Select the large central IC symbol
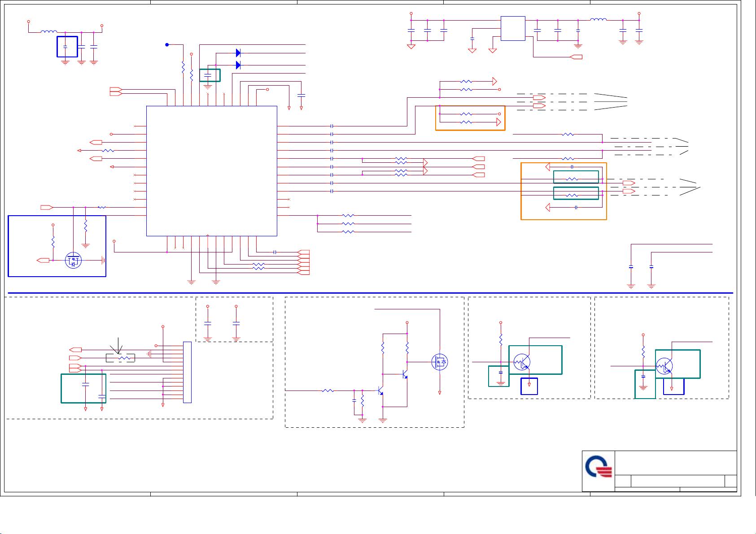This screenshot has width=756, height=534. 212,171
